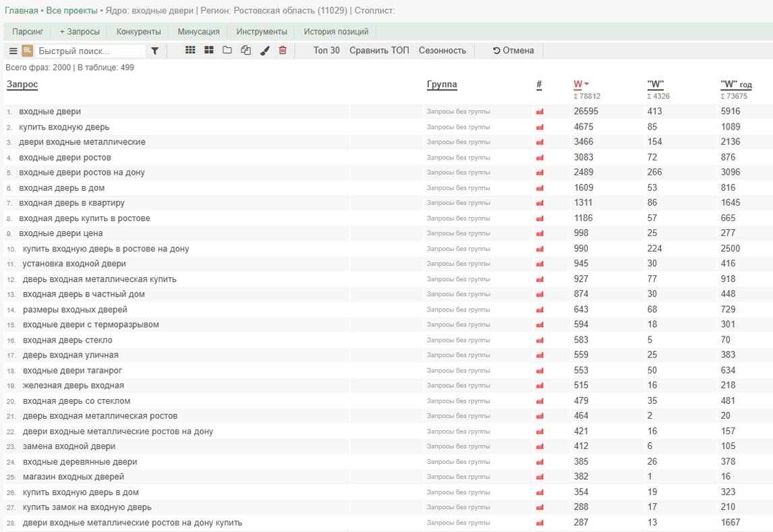Click the copy phrases icon
Screen dimensions: 773x532
click(x=246, y=50)
